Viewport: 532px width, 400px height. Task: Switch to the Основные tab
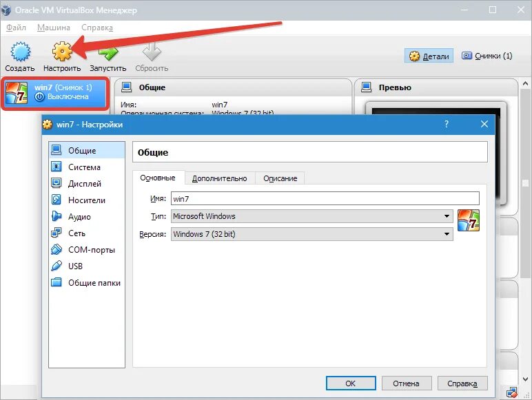[x=158, y=178]
